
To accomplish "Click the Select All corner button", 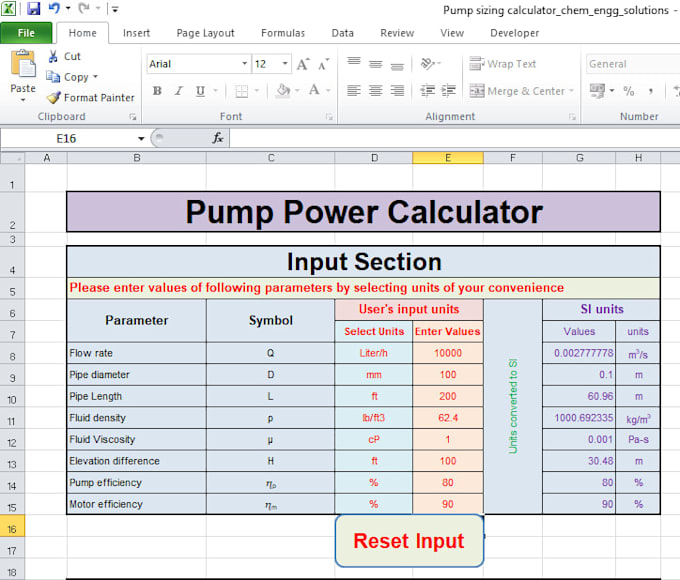I will tap(12, 158).
